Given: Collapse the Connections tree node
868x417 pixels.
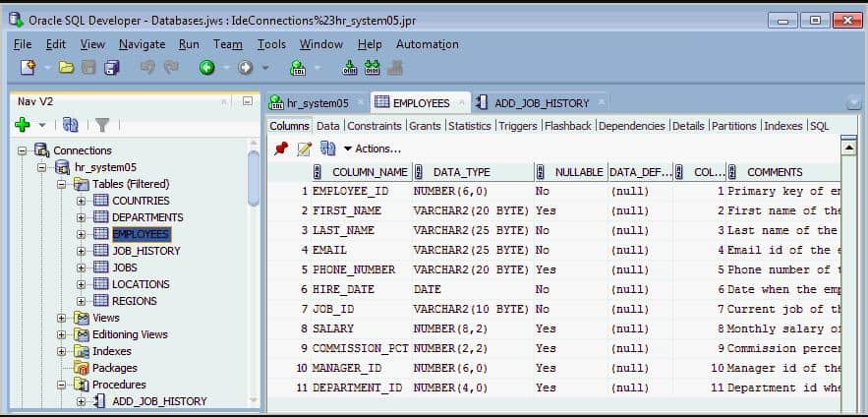Looking at the screenshot, I should point(23,150).
